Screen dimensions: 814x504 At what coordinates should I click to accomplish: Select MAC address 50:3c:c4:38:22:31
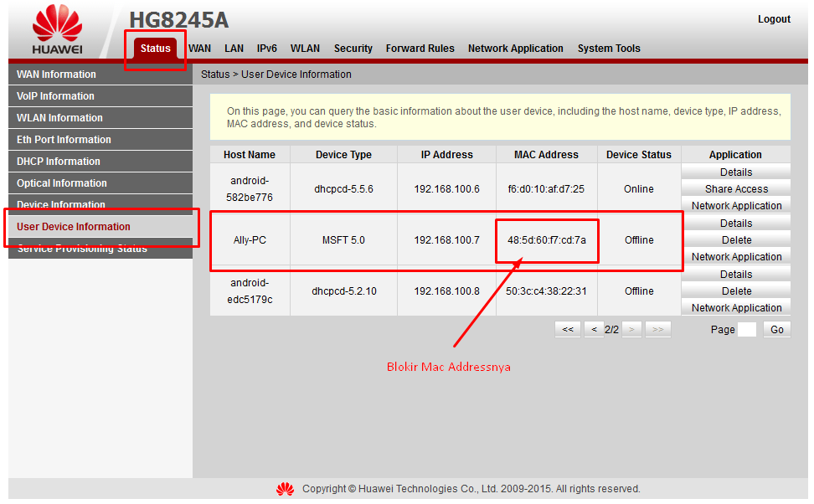[x=546, y=291]
